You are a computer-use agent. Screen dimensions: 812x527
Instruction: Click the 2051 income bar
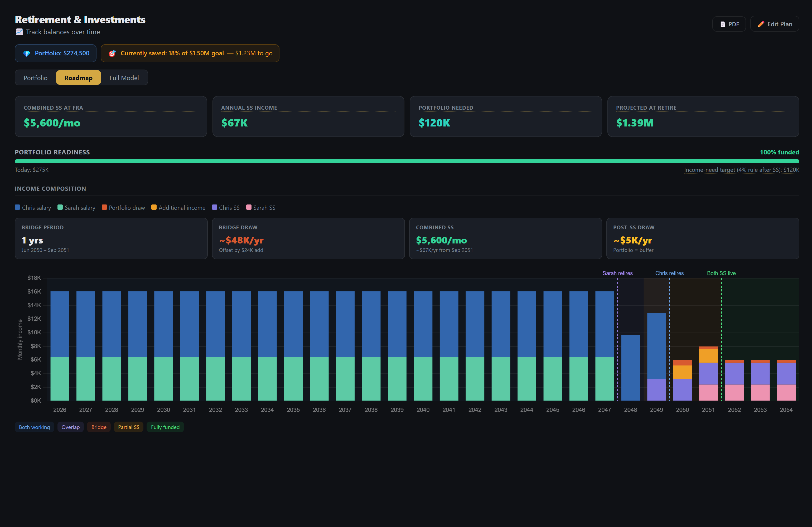click(x=708, y=373)
